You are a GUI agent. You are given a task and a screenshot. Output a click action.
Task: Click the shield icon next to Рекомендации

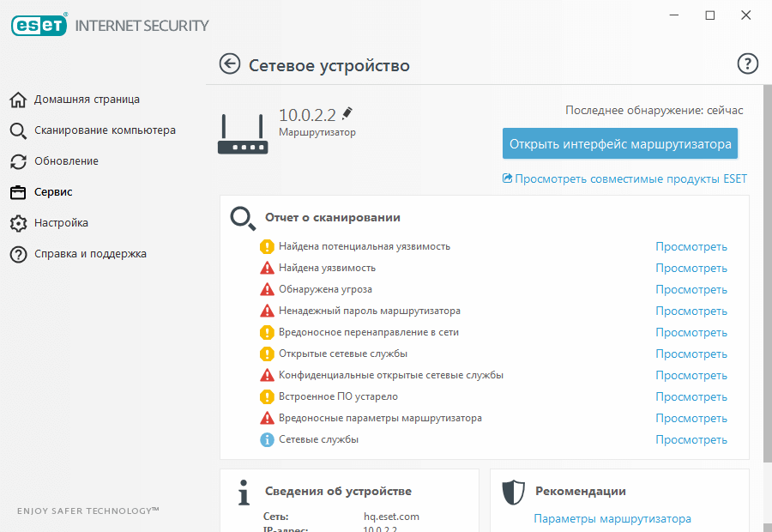click(513, 493)
